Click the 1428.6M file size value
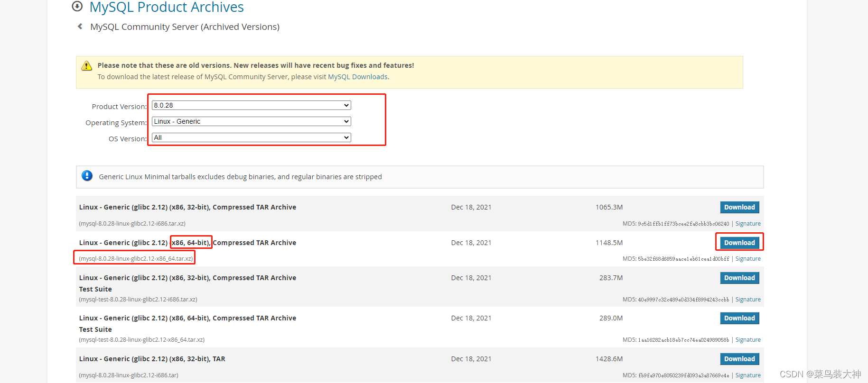This screenshot has width=868, height=383. [609, 359]
